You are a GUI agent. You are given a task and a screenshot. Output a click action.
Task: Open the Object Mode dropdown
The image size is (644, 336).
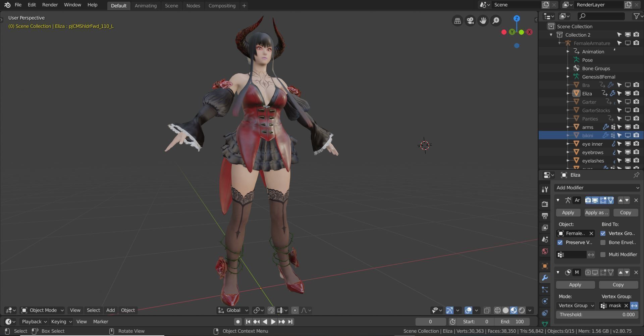(42, 310)
